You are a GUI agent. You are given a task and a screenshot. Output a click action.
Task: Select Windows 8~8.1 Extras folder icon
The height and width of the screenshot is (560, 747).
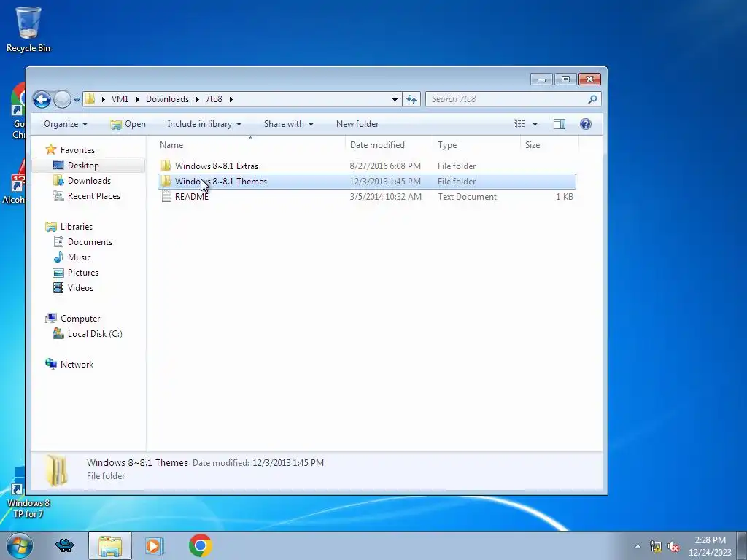(166, 166)
